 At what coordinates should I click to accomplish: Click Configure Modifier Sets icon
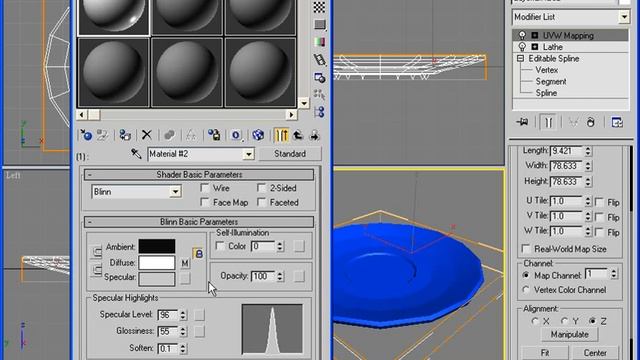617,122
